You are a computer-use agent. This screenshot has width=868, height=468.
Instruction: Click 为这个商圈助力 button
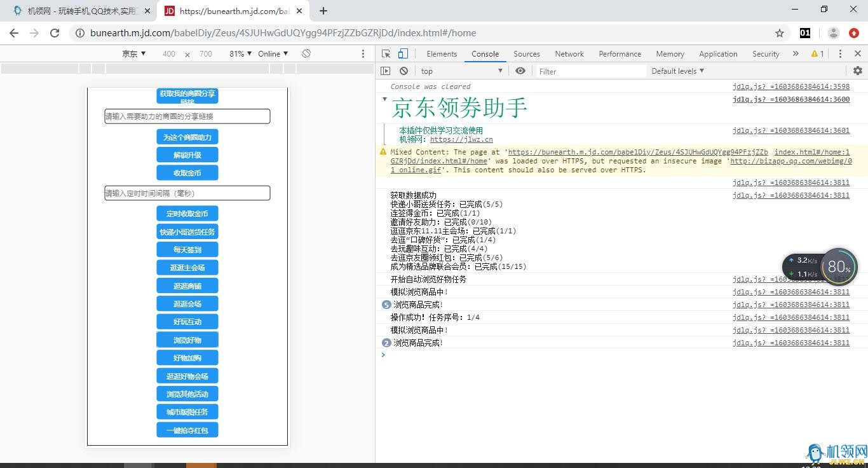187,137
